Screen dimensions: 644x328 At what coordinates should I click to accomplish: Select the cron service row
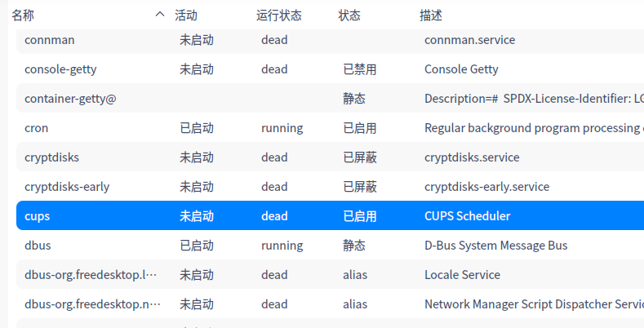pyautogui.click(x=37, y=128)
